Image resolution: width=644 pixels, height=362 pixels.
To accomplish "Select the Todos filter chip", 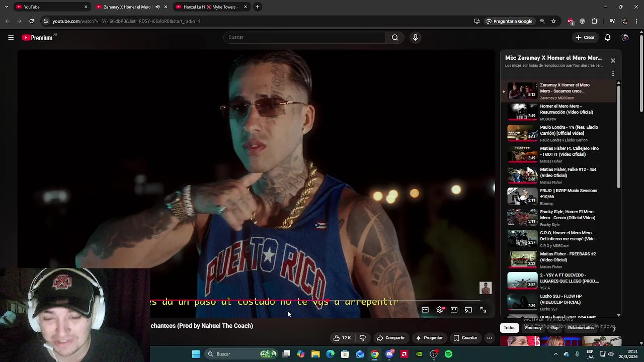I will 510,328.
